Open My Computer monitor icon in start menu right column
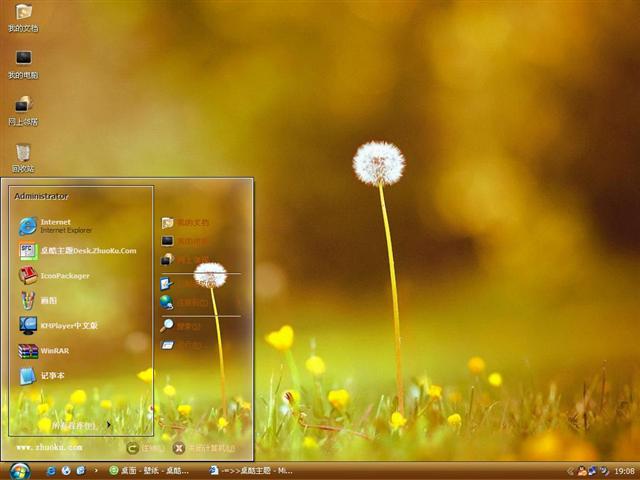The height and width of the screenshot is (480, 640). [167, 241]
